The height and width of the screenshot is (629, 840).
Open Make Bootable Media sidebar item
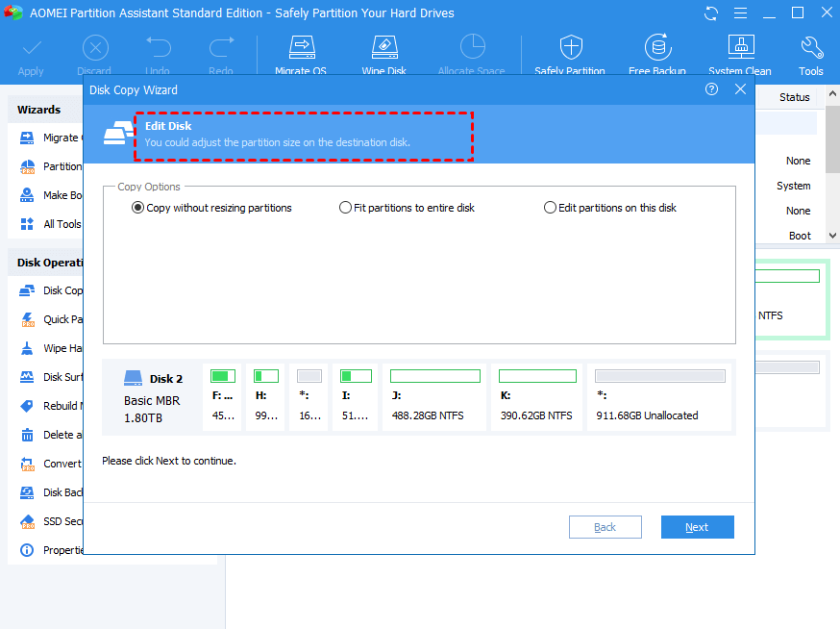tap(52, 196)
